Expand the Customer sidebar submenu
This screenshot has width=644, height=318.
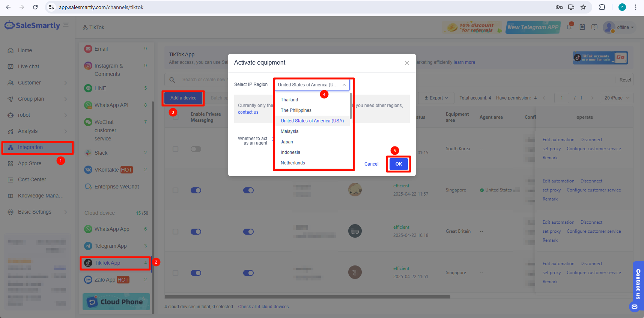click(x=66, y=83)
